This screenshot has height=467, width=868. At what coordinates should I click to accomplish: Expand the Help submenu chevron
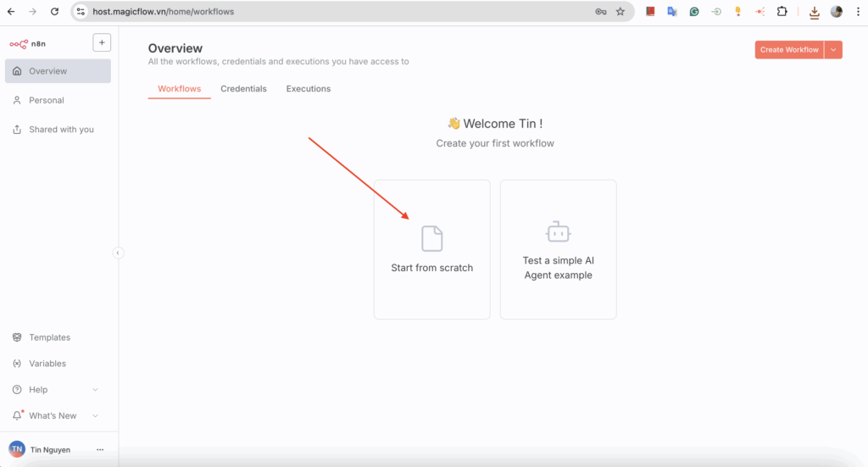point(95,390)
